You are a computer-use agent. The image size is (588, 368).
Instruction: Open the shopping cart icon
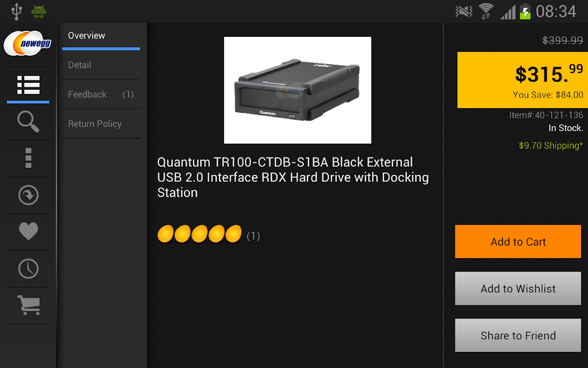(29, 305)
